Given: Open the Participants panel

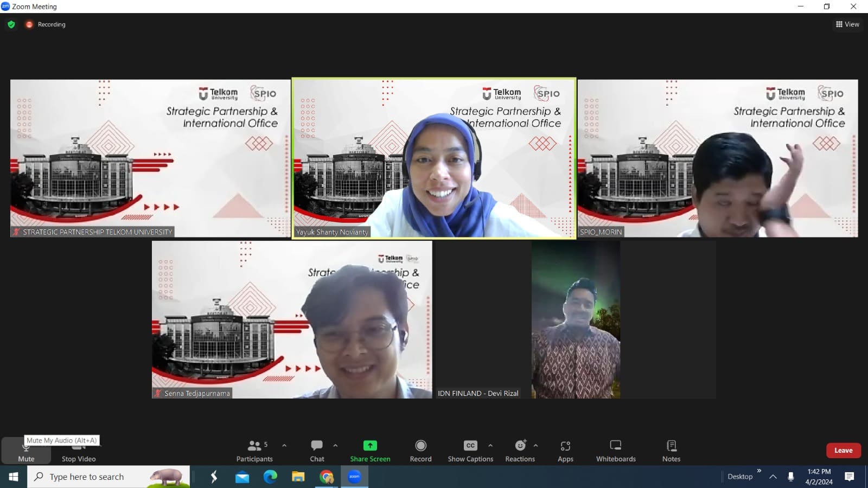Looking at the screenshot, I should (254, 451).
